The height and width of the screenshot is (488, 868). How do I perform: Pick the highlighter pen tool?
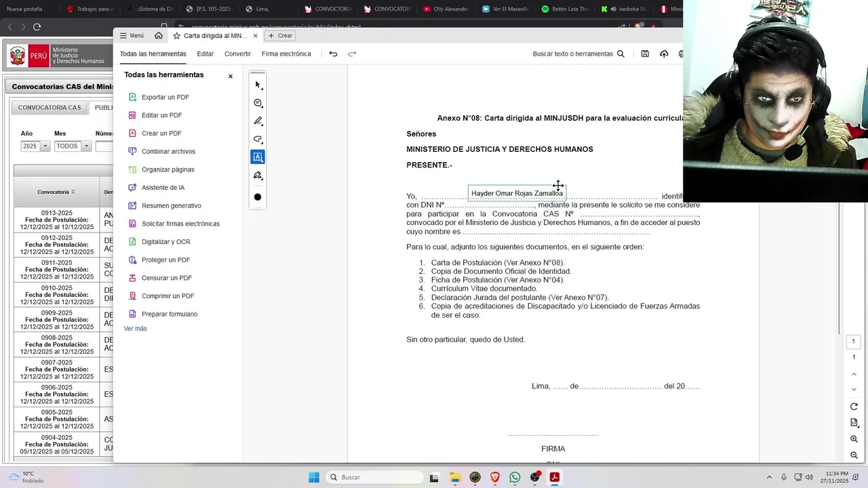coord(258,121)
